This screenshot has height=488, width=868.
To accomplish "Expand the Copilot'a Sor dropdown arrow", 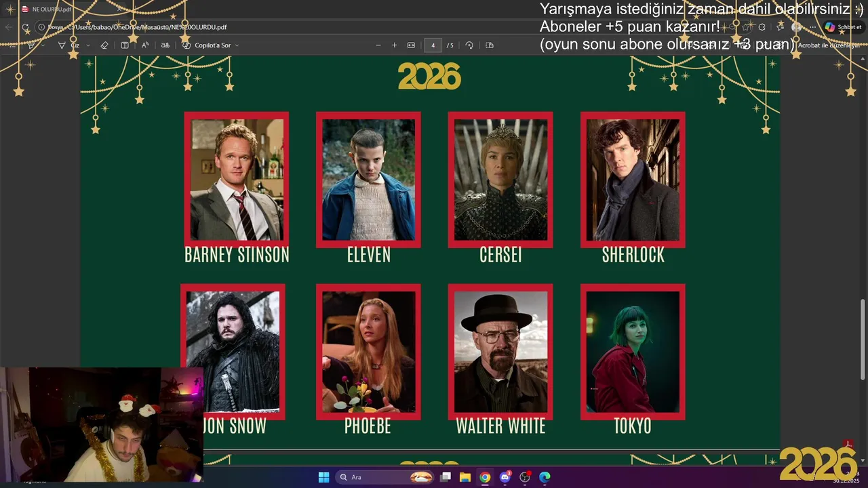I will (237, 45).
